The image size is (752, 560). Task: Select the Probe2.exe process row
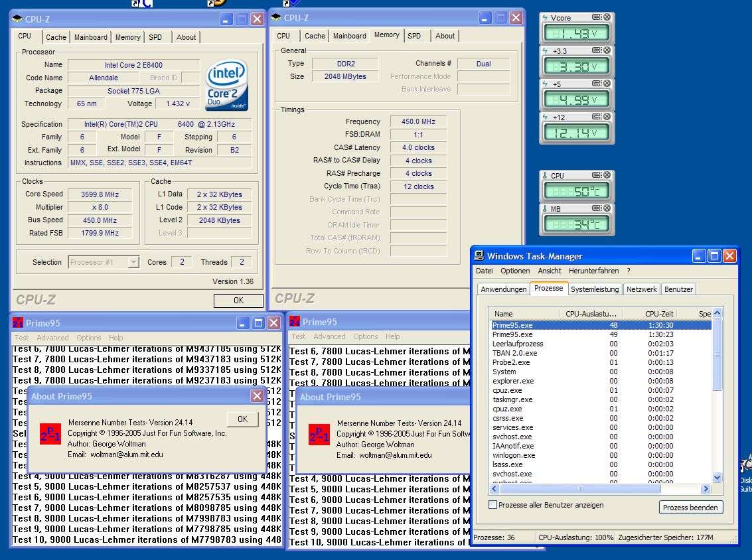click(601, 362)
